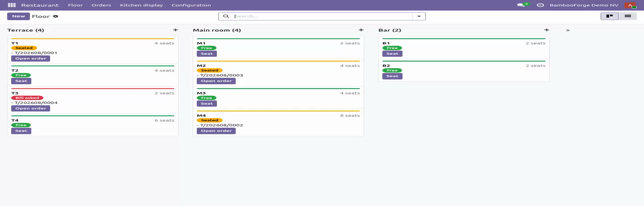The image size is (644, 206).
Task: Seat guests at table B2
Action: click(392, 76)
